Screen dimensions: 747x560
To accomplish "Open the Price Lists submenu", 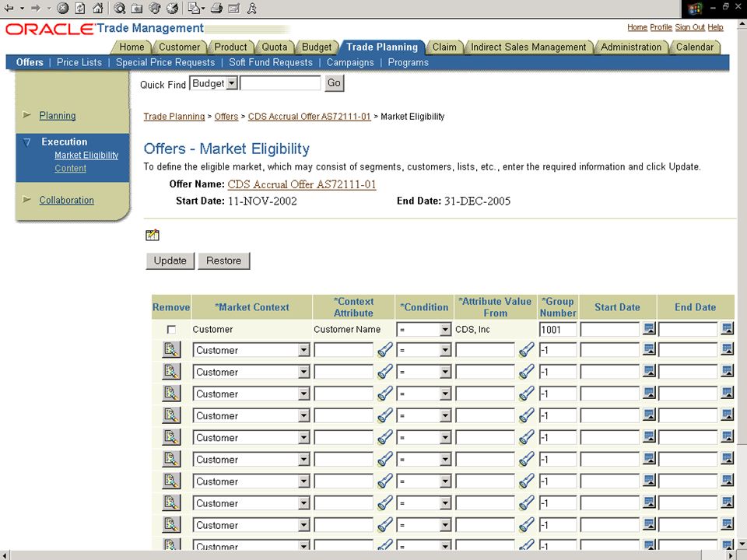I will (79, 62).
